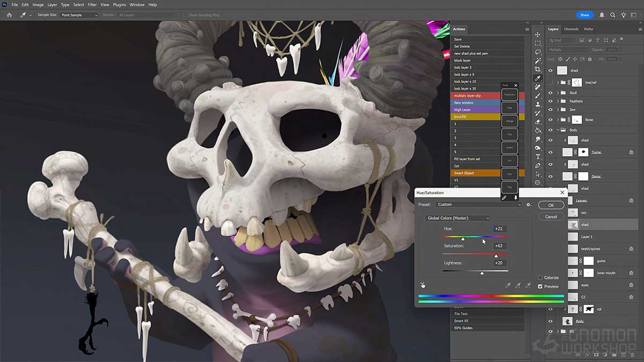Select the Move tool
Screen dimensions: 644x362
tap(538, 33)
